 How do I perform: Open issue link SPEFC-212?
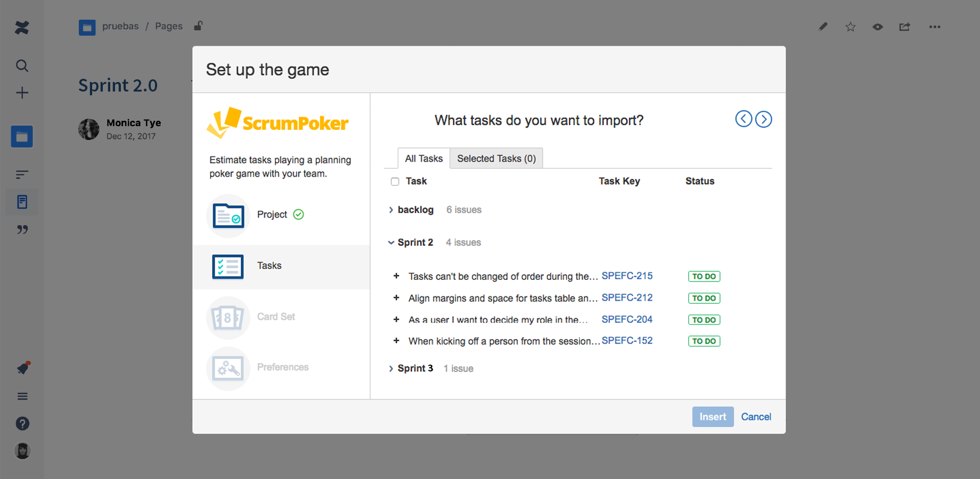pos(627,298)
